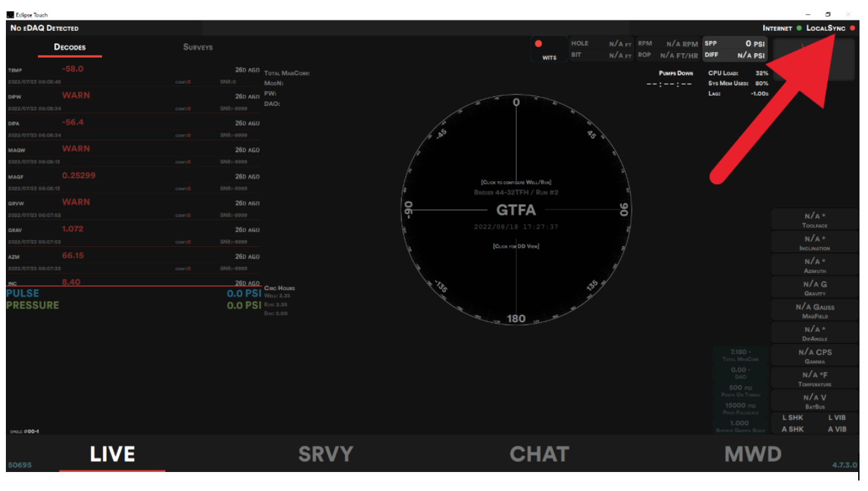Go to the CHAT page

pos(539,454)
